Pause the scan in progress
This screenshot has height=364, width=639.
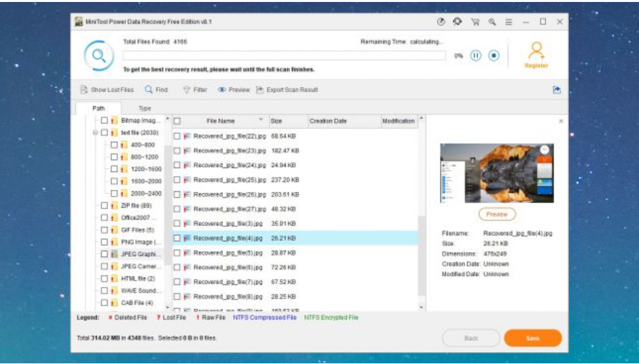(x=475, y=55)
